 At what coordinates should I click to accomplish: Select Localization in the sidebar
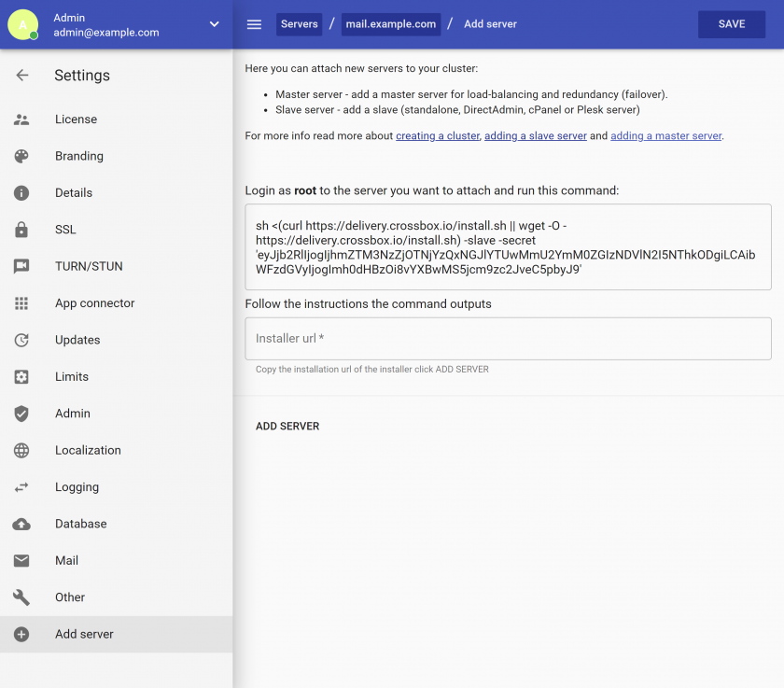coord(116,450)
